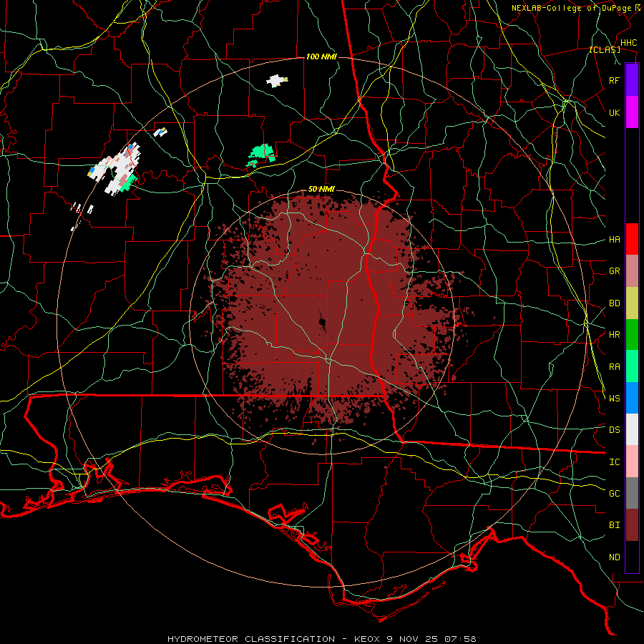The width and height of the screenshot is (644, 644).
Task: Click the Hydrometeor Classification KEOX title caption
Action: (x=321, y=639)
